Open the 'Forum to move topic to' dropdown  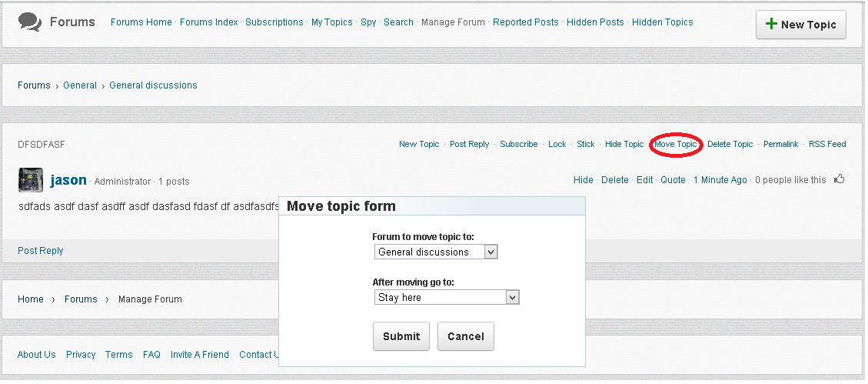coord(436,252)
